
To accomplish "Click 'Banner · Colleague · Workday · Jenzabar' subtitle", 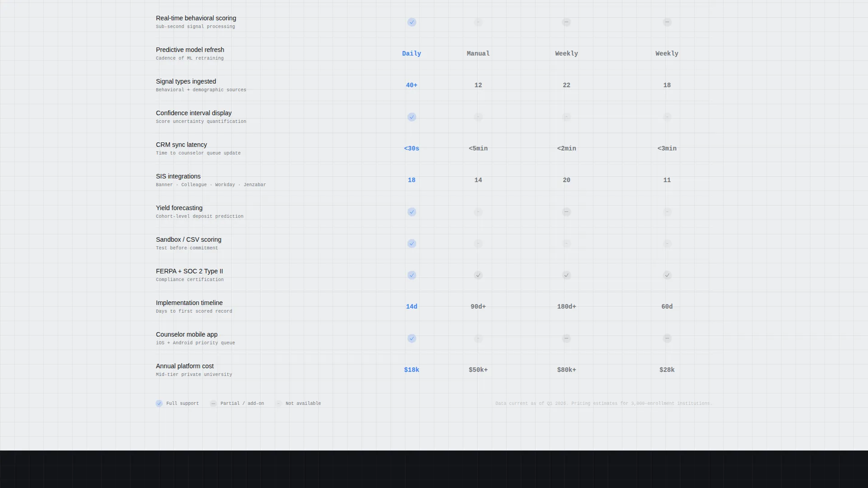I will point(211,185).
